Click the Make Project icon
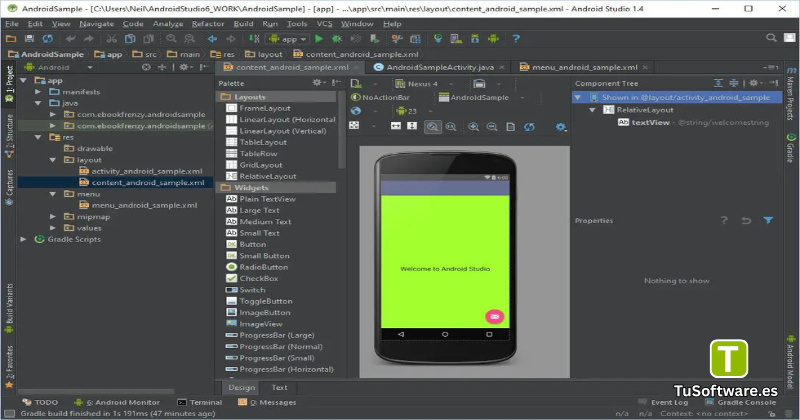 coord(254,39)
